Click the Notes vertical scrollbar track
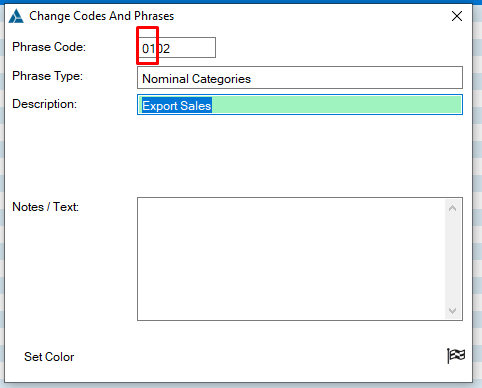 pos(452,259)
